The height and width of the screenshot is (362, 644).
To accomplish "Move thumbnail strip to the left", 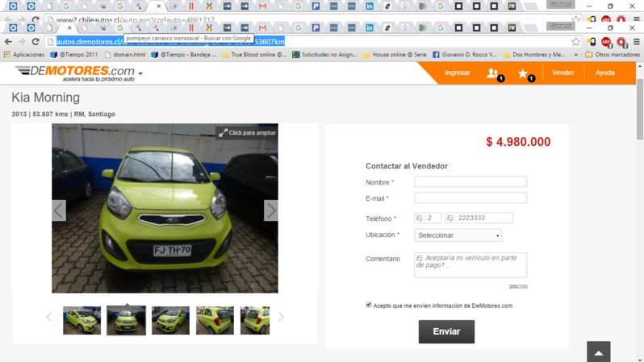I will click(x=49, y=317).
